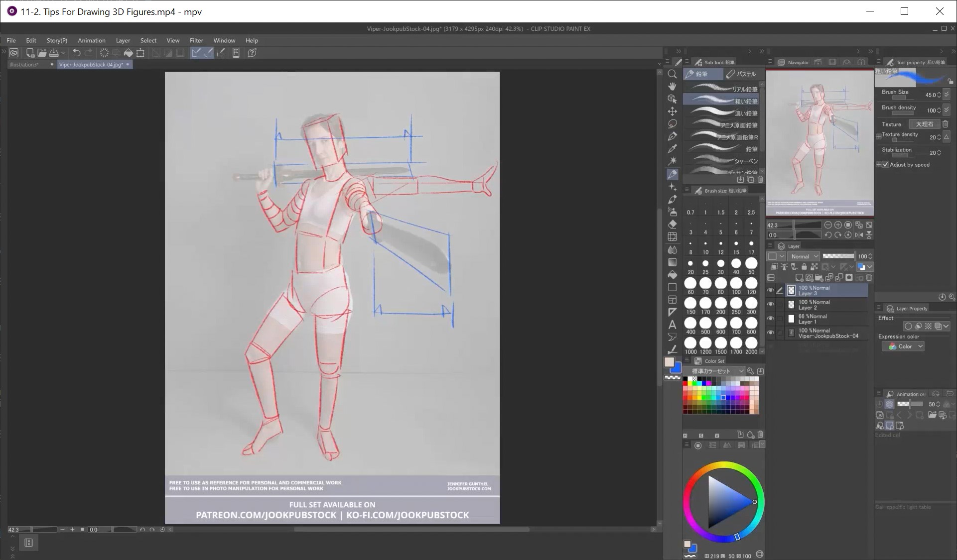
Task: Choose brush size preset 30
Action: click(x=720, y=267)
